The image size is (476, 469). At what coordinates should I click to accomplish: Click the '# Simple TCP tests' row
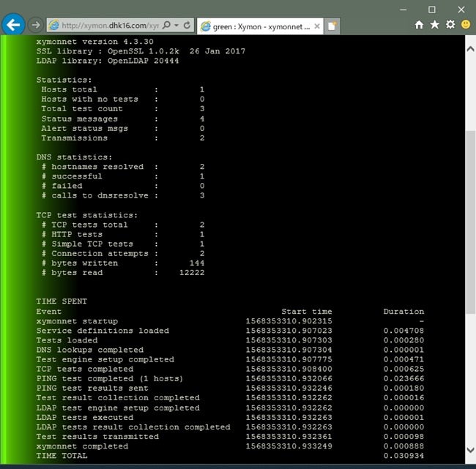[123, 244]
